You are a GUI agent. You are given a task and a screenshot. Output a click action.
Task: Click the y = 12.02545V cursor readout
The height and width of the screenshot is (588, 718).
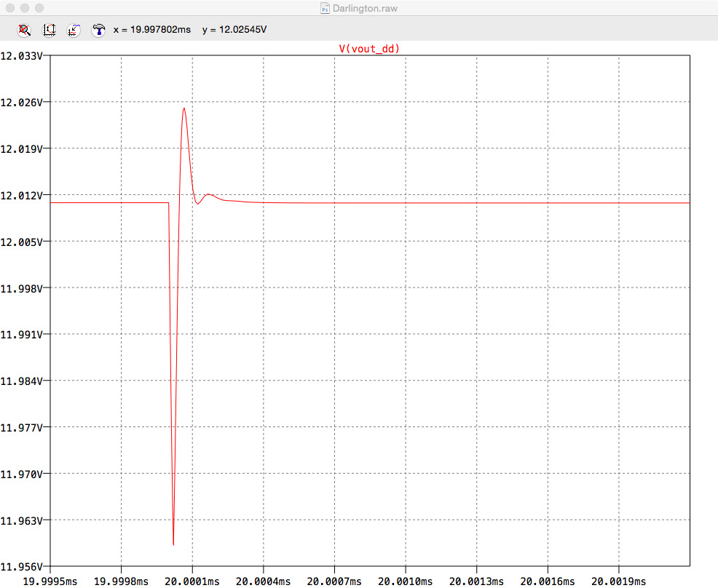[x=234, y=30]
